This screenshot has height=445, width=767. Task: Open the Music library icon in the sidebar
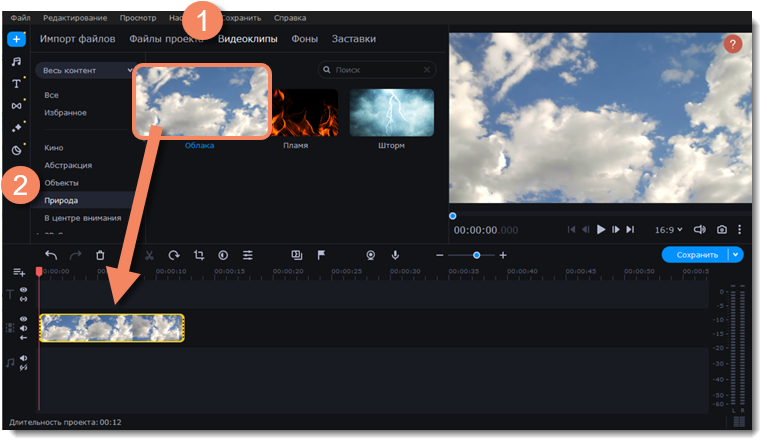pyautogui.click(x=16, y=61)
